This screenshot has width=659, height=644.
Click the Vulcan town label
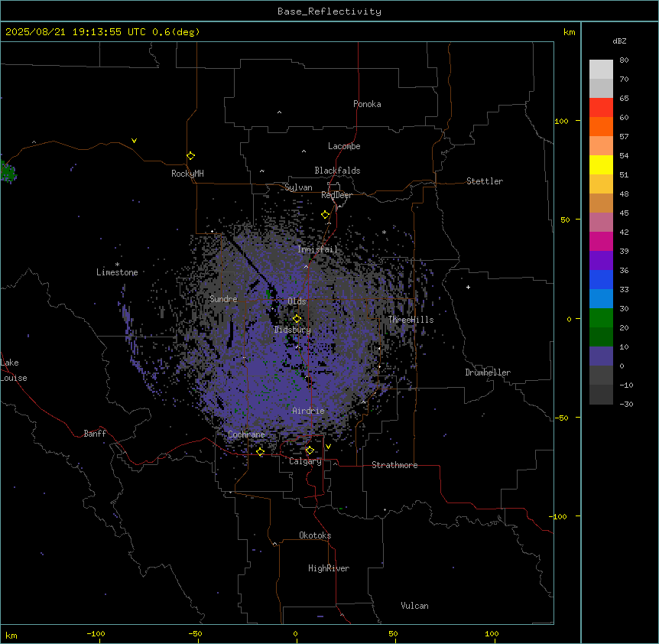click(x=415, y=606)
